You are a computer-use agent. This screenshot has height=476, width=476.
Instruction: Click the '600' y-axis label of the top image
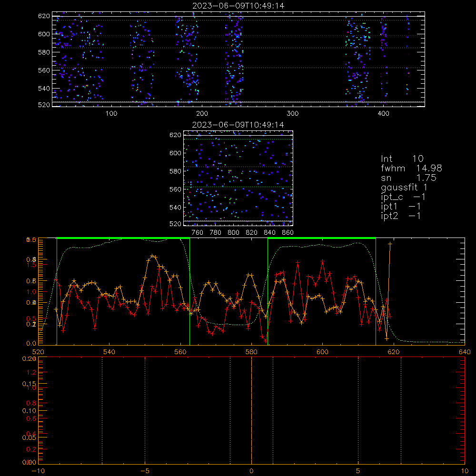44,34
